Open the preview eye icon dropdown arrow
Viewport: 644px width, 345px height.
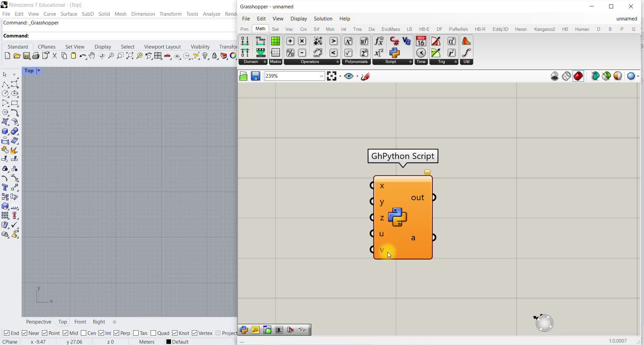357,76
